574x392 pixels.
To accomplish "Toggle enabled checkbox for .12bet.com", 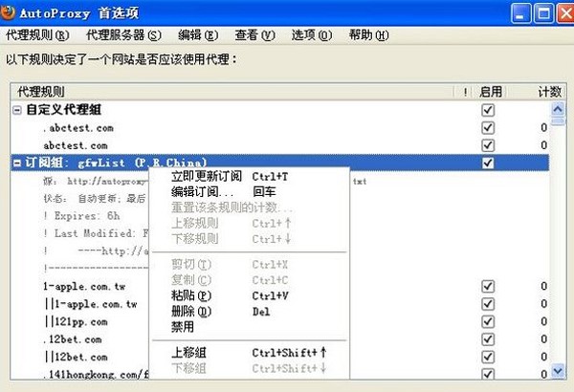I will click(488, 339).
